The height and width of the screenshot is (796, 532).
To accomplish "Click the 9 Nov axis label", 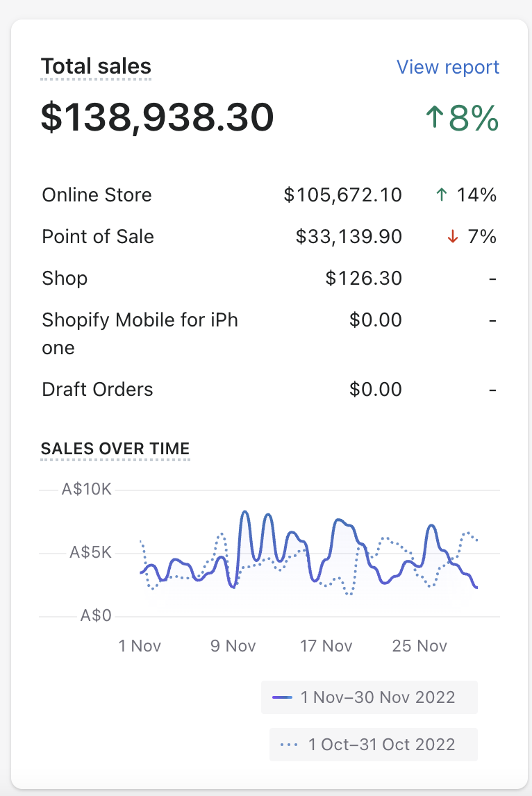I will 233,646.
